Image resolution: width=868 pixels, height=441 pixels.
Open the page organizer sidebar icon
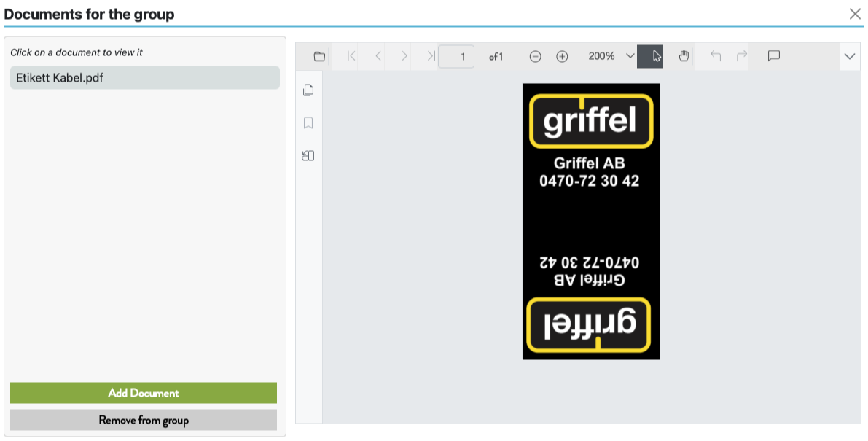point(308,155)
